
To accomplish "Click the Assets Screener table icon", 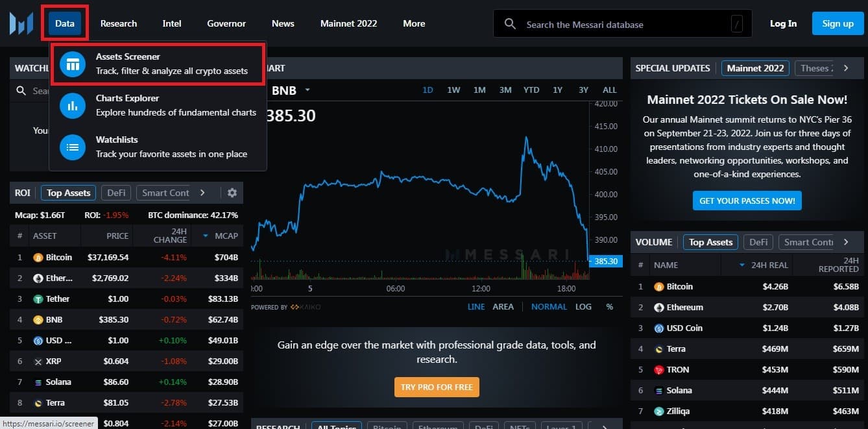I will [73, 64].
